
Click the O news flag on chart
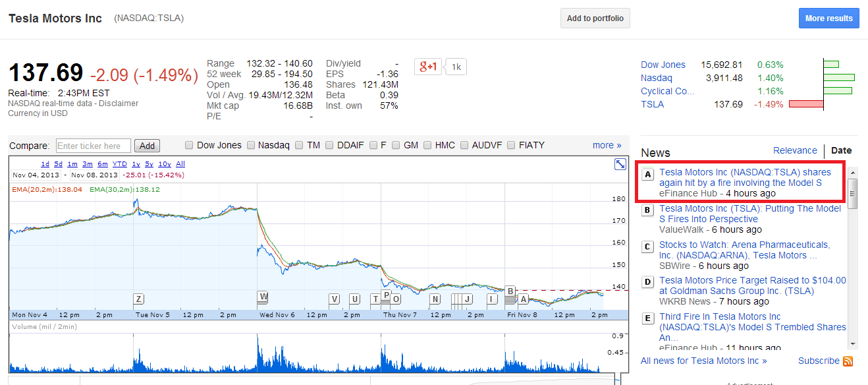click(x=396, y=299)
